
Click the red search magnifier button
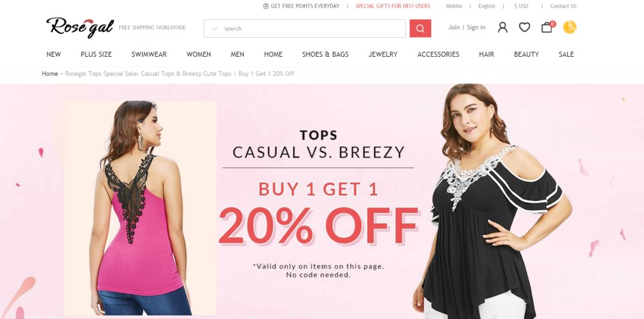coord(420,29)
